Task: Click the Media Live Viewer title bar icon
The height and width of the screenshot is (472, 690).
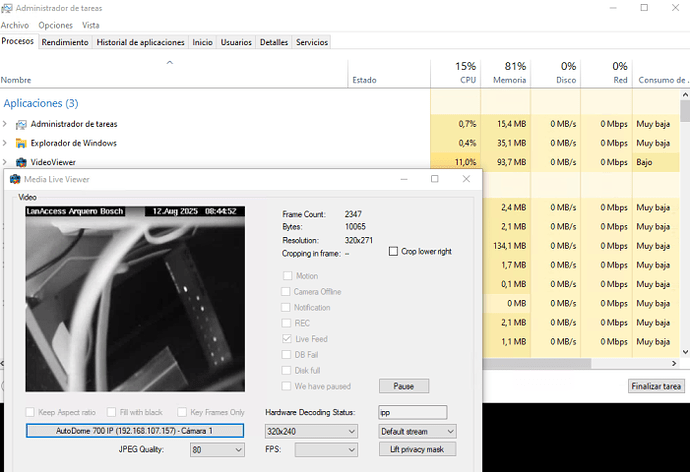Action: tap(14, 179)
